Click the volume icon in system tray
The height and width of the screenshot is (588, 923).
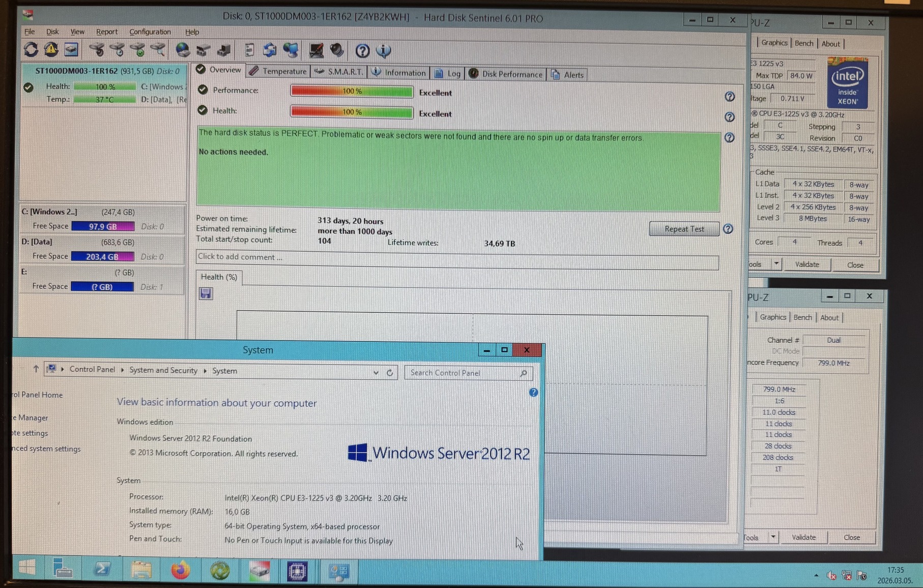[x=831, y=575]
